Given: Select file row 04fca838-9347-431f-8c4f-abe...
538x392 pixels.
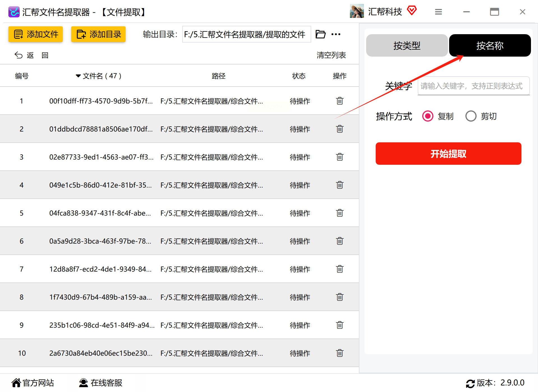Looking at the screenshot, I should (179, 213).
